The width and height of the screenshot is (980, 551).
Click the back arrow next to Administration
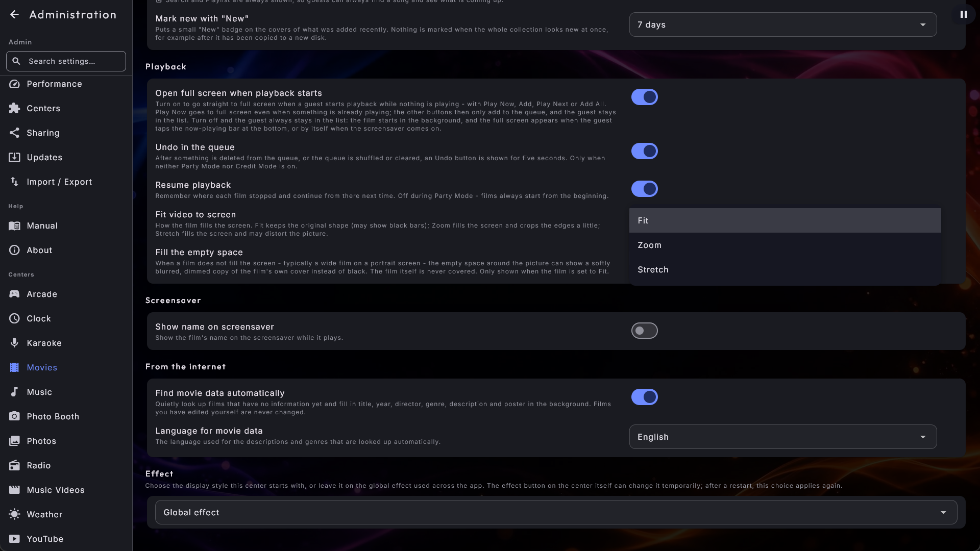tap(14, 15)
